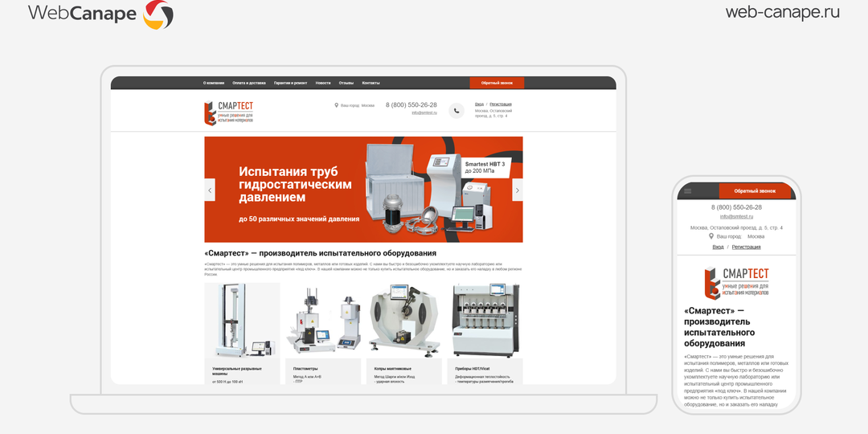Open the Отзывы menu item
Screen dimensions: 868x434
pos(346,83)
